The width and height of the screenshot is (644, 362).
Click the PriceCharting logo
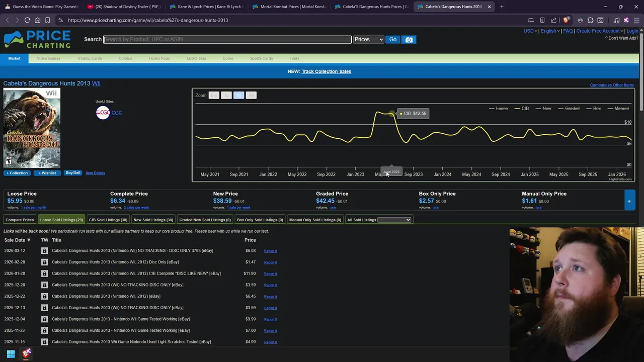click(37, 39)
